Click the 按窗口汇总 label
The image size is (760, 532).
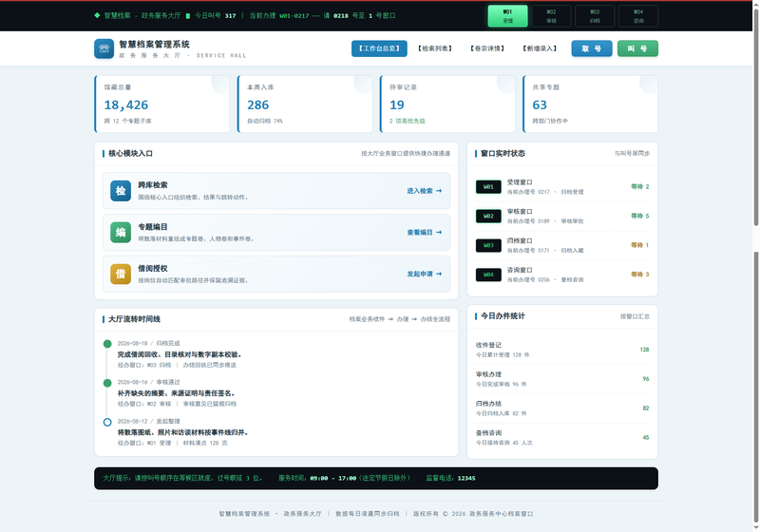point(635,316)
